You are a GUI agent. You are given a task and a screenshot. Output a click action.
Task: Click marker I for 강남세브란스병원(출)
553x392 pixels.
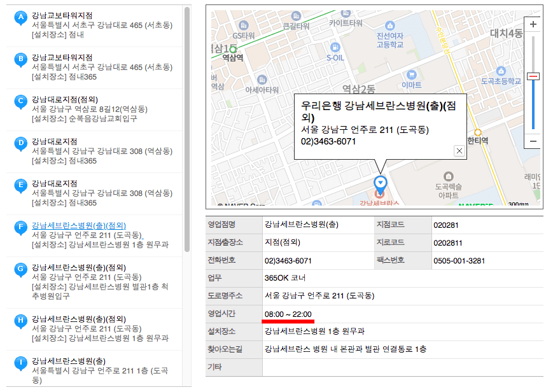point(20,363)
